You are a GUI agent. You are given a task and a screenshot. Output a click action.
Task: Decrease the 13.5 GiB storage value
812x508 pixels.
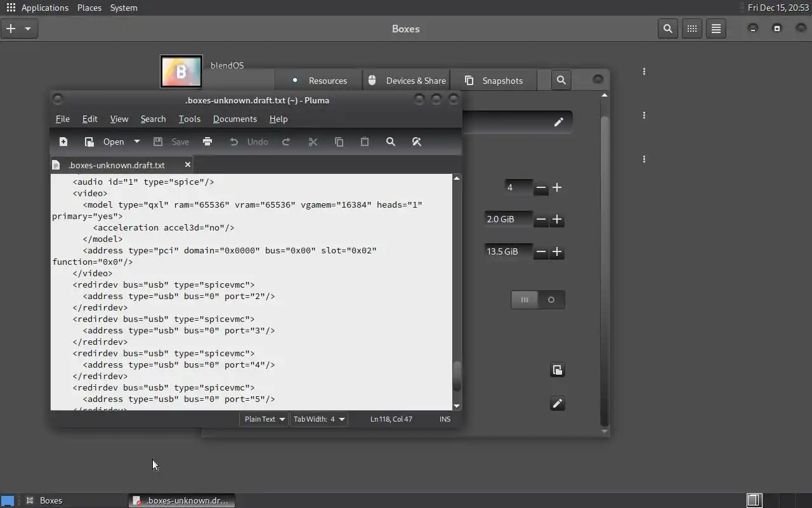coord(541,251)
